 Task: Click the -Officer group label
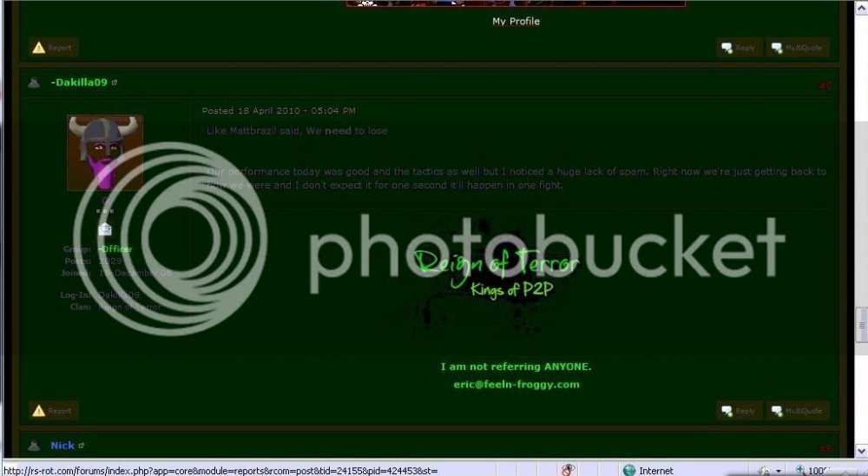115,249
